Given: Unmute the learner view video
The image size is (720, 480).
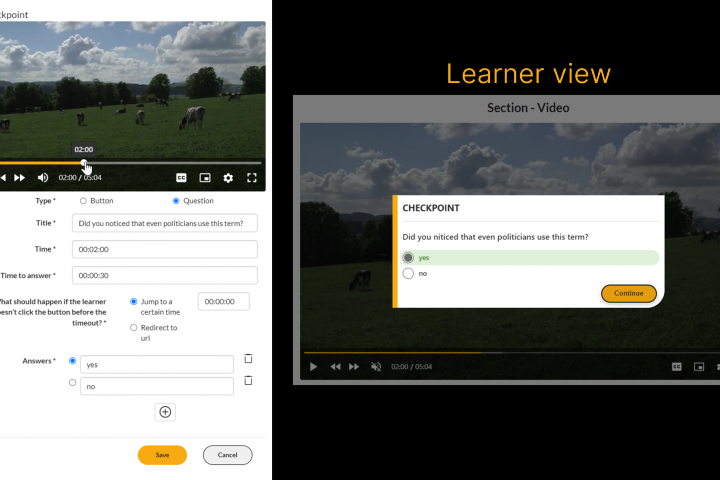Looking at the screenshot, I should 376,367.
